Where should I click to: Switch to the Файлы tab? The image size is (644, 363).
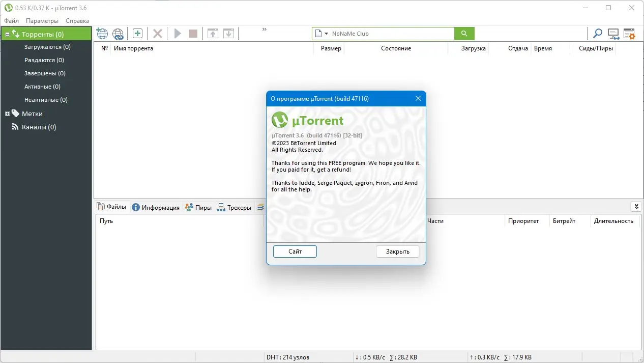111,207
